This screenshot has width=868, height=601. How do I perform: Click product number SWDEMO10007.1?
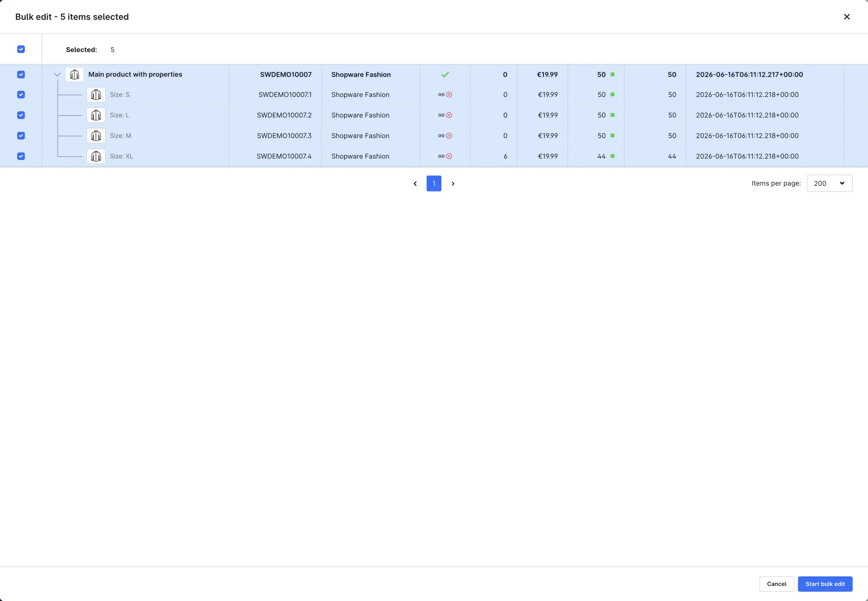pyautogui.click(x=285, y=94)
